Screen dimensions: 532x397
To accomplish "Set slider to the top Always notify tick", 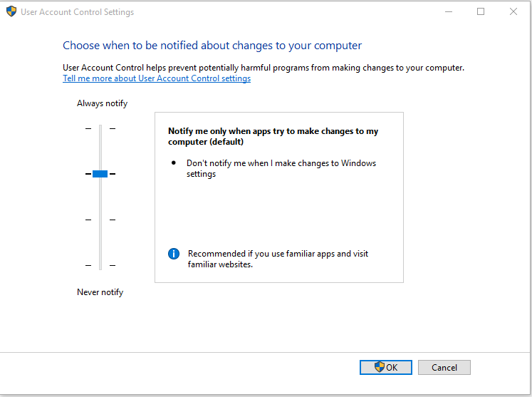I will click(x=100, y=128).
